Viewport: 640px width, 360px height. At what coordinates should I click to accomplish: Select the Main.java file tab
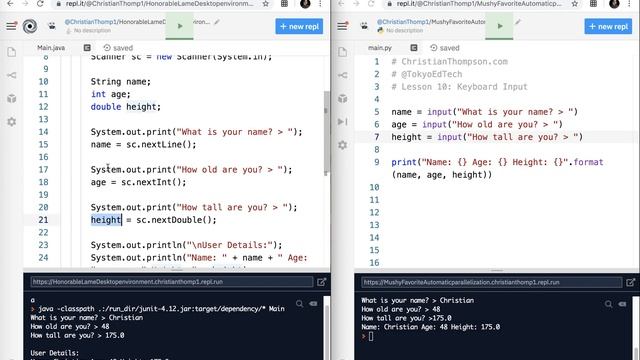[51, 48]
